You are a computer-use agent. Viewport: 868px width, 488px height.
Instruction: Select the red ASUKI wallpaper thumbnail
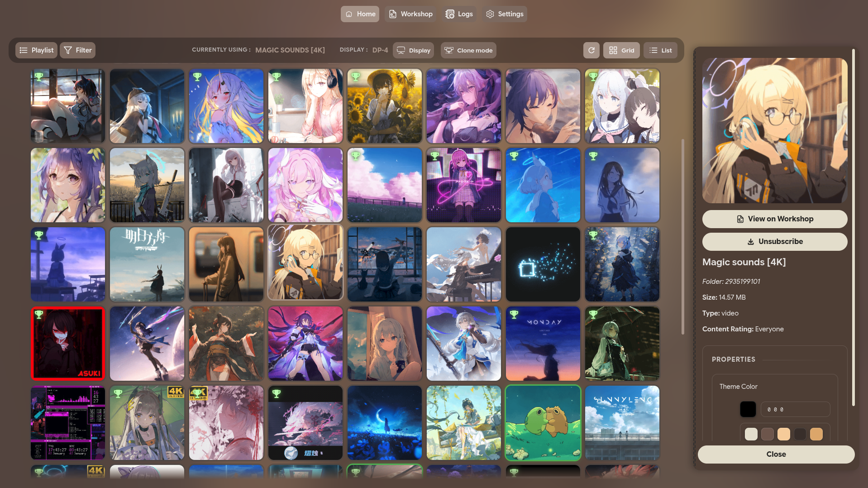point(68,344)
